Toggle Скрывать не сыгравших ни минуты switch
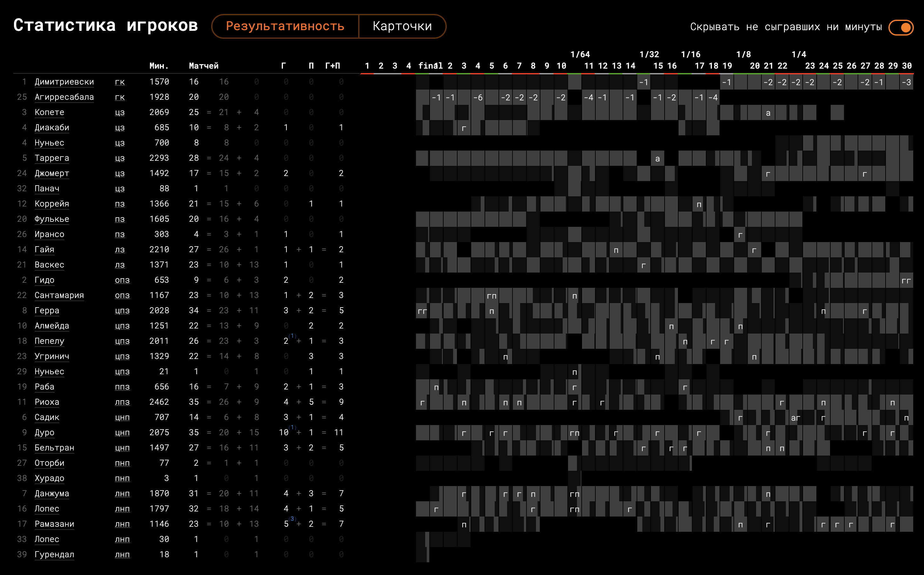 (901, 27)
